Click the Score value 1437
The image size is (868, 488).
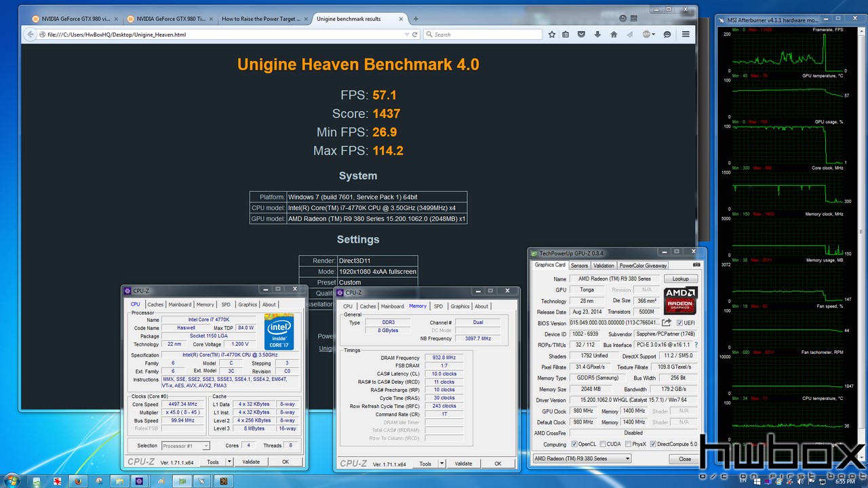(387, 114)
